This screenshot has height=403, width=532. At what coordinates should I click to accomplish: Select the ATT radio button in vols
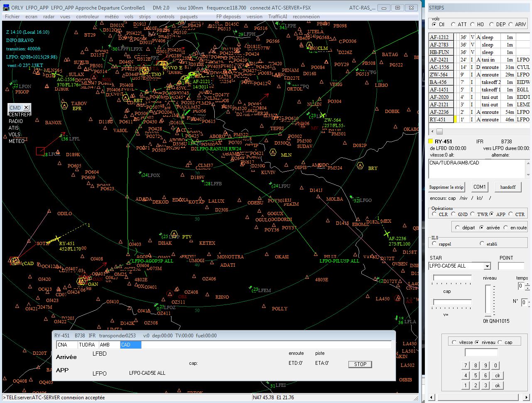[454, 25]
